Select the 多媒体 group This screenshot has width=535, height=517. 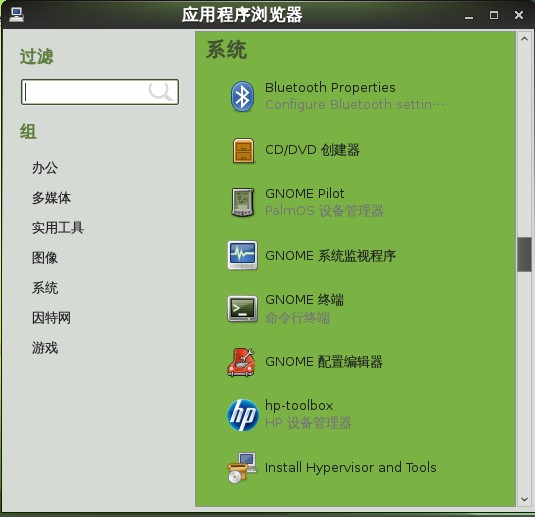pos(51,198)
